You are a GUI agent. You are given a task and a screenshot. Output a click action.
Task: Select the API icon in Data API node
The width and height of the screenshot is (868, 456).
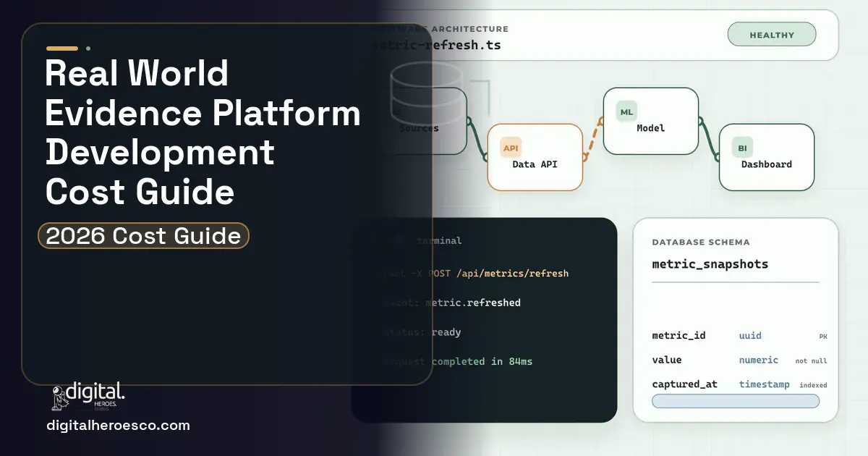[511, 148]
